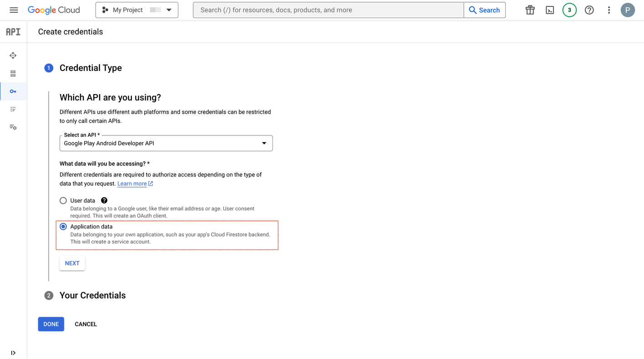Activate Cloud Shell terminal icon
This screenshot has width=644, height=359.
(550, 10)
